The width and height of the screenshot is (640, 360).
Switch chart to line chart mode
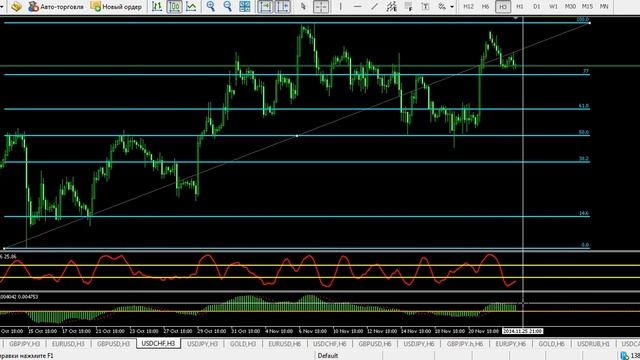[191, 7]
